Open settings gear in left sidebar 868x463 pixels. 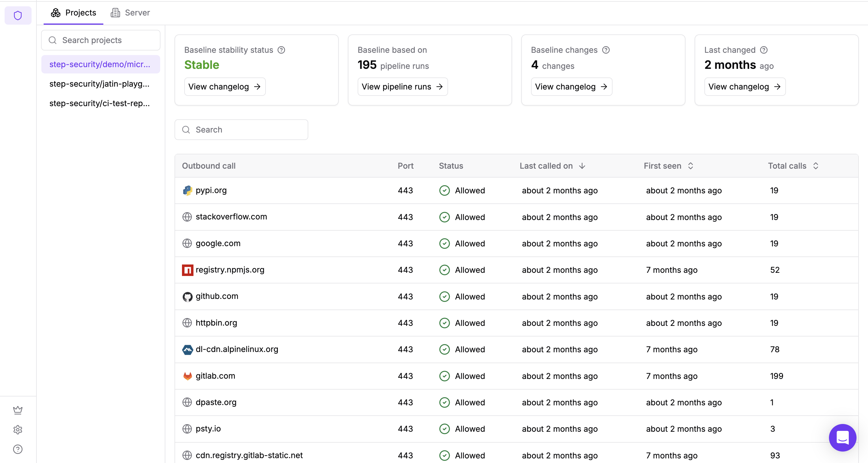coord(18,430)
